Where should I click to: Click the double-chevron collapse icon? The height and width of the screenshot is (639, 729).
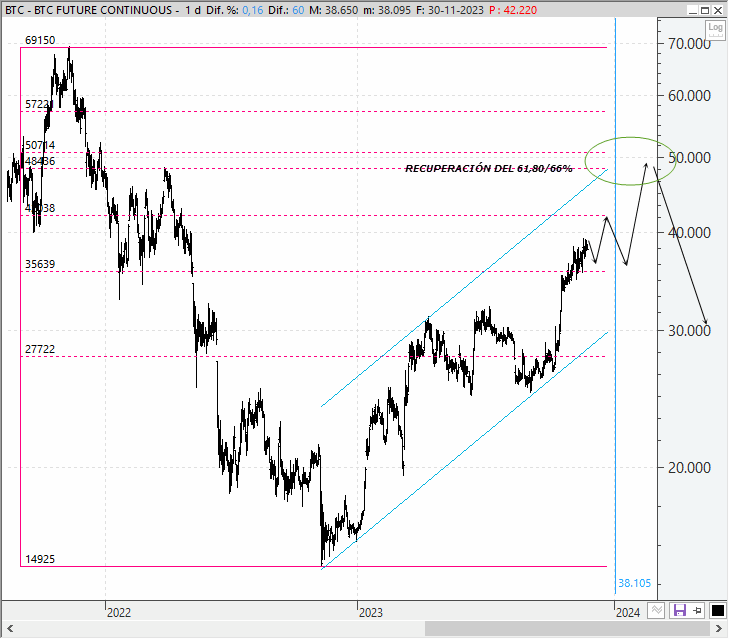656,610
